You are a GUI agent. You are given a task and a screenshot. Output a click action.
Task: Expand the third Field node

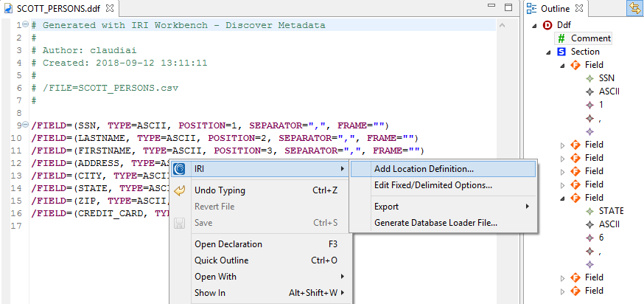563,158
